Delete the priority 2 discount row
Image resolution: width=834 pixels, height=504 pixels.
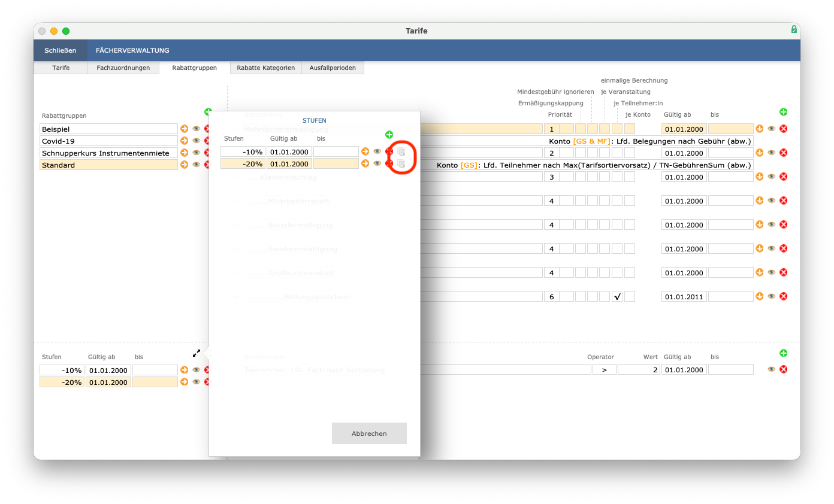pos(783,153)
